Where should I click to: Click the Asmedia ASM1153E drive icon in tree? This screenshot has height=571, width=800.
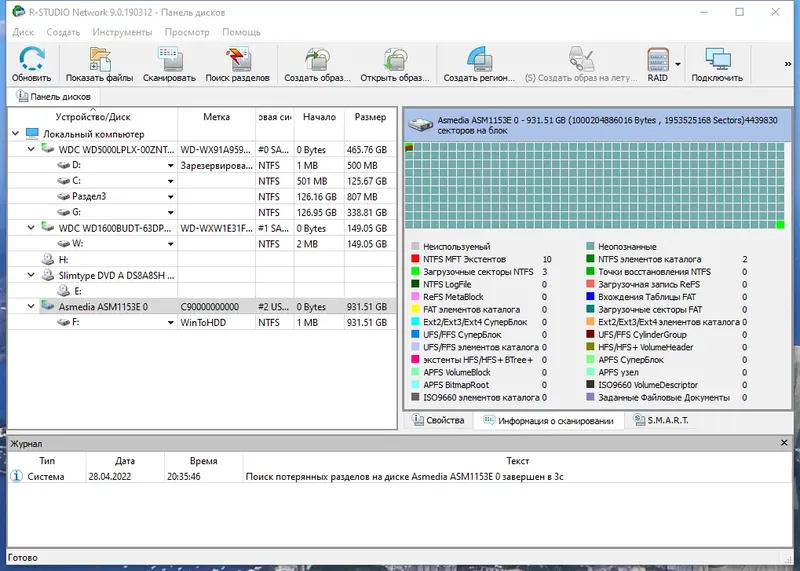(48, 306)
